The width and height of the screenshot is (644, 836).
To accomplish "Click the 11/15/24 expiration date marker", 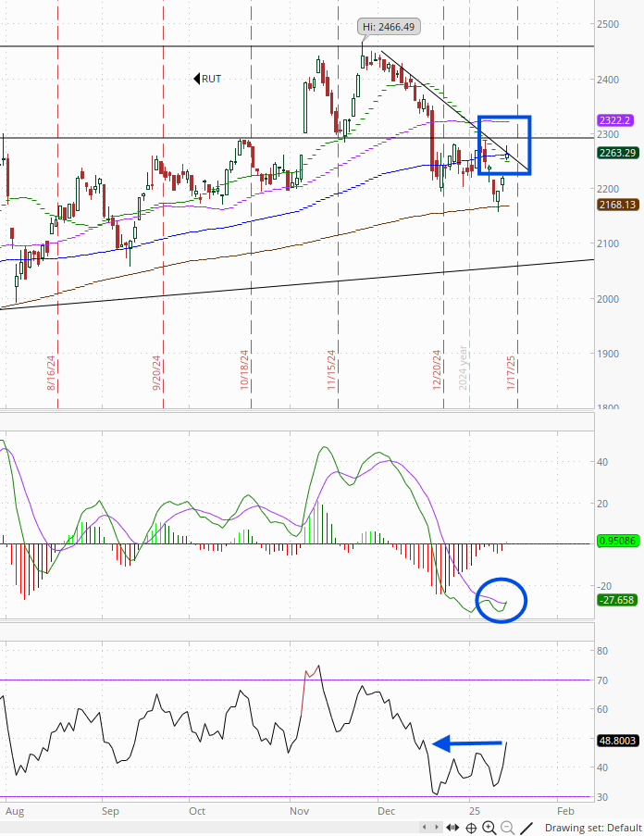I will (x=332, y=370).
